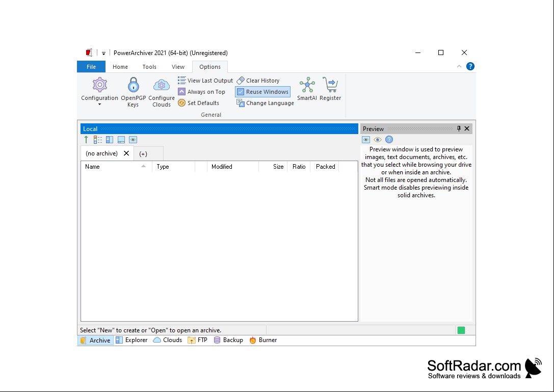The width and height of the screenshot is (554, 392).
Task: Collapse the ribbon with the chevron
Action: coord(459,66)
